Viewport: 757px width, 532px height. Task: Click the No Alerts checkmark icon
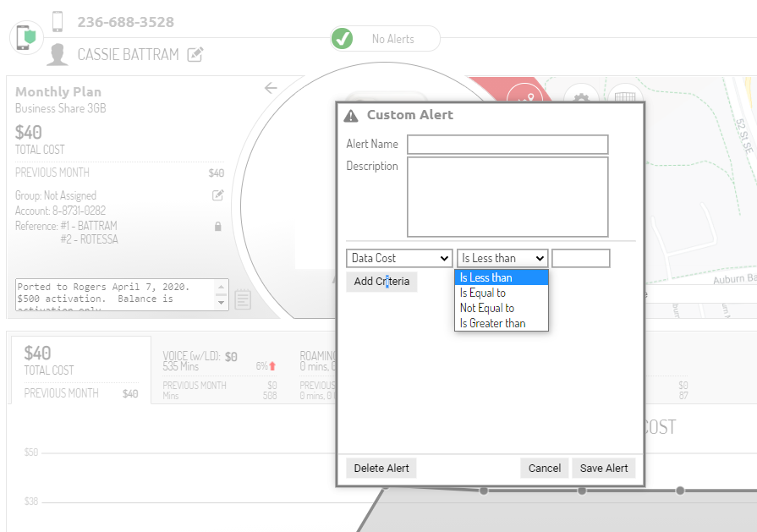(342, 38)
